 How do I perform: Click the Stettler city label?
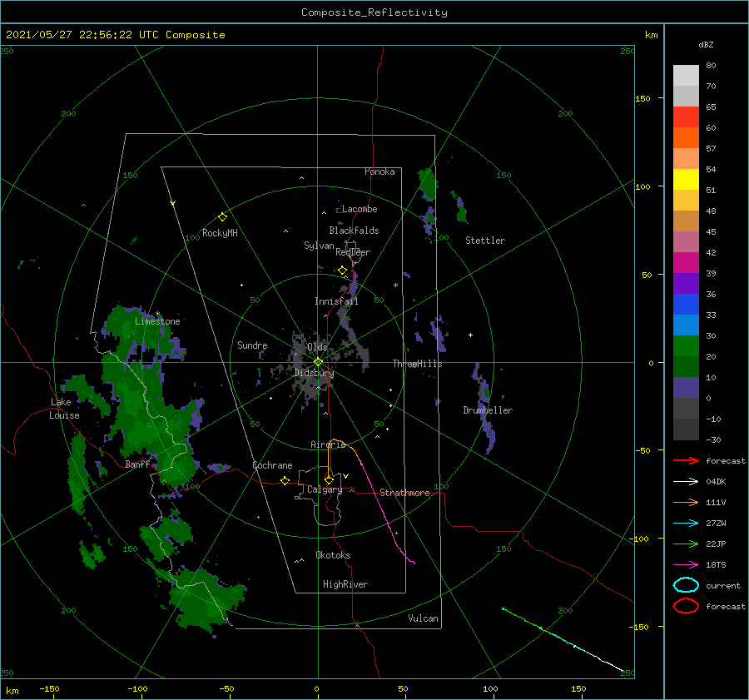coord(485,241)
